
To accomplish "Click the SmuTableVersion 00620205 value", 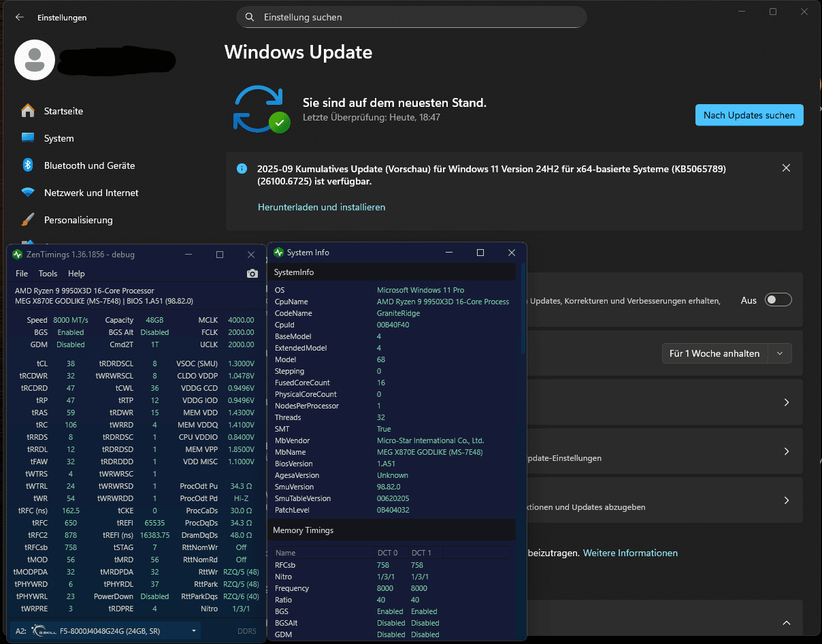I will [x=393, y=498].
